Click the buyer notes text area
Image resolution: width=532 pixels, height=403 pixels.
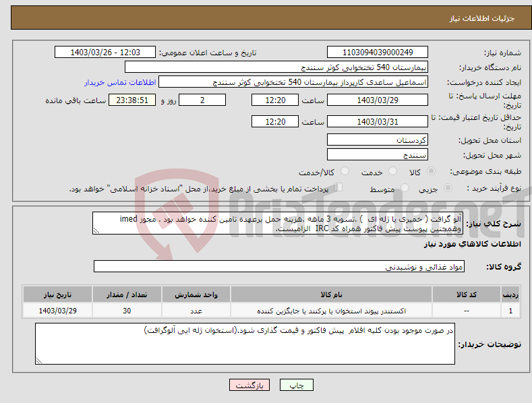click(x=245, y=344)
